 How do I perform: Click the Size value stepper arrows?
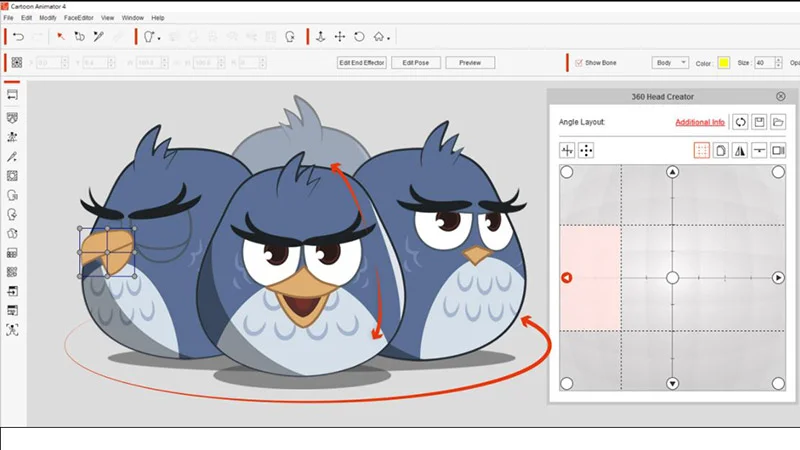point(779,63)
